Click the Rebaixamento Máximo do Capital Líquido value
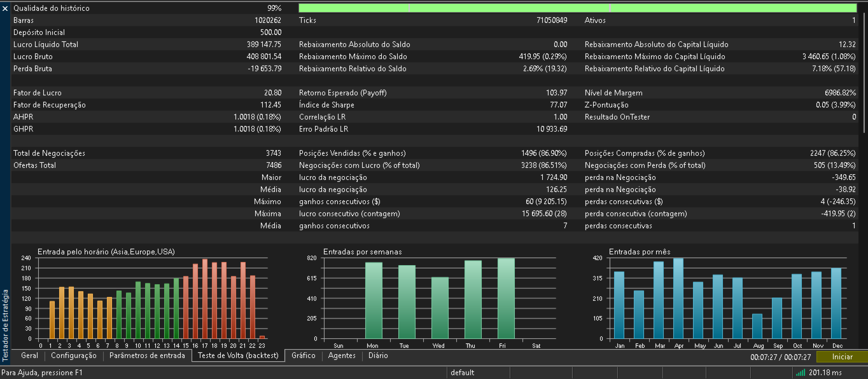The image size is (868, 379). click(x=829, y=57)
